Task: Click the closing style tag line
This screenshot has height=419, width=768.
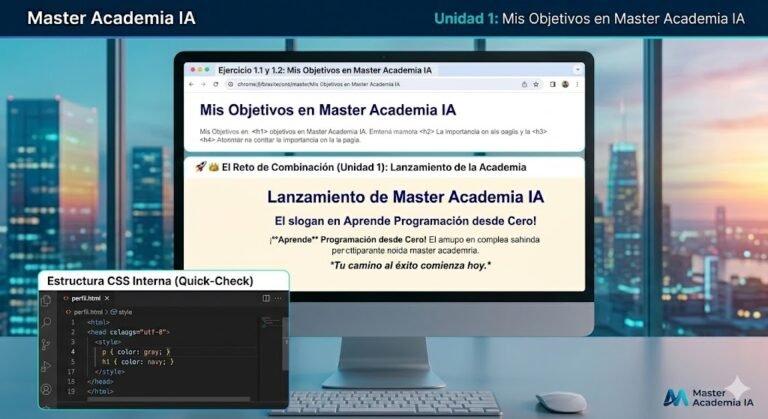Action: coord(110,371)
